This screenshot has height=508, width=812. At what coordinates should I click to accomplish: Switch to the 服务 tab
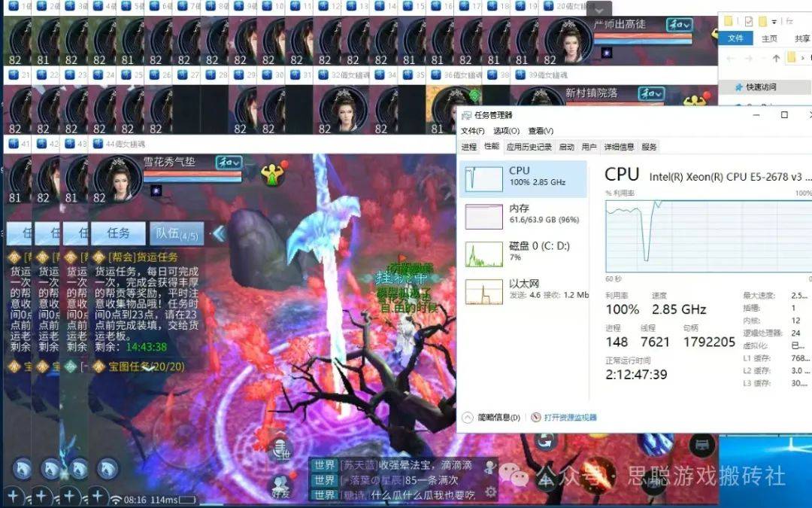(x=649, y=147)
